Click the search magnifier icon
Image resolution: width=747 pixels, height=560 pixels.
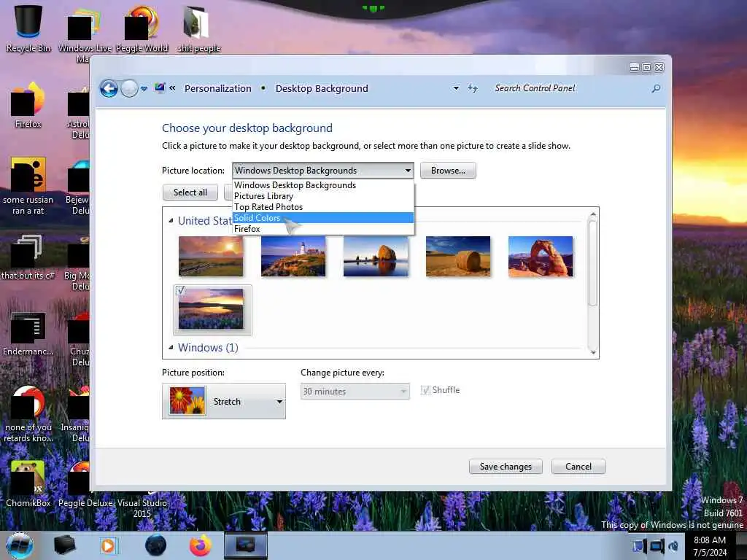656,88
